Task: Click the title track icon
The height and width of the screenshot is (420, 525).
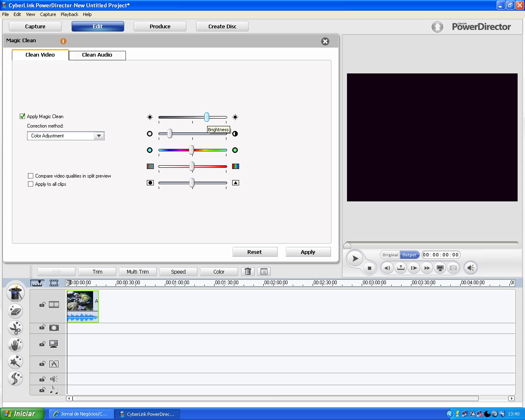Action: (54, 364)
